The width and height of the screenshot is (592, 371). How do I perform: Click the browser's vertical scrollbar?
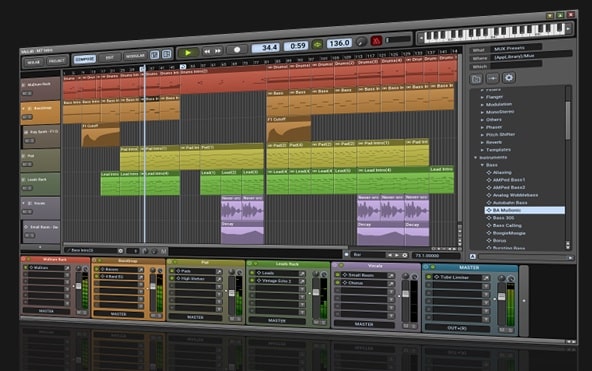click(x=567, y=121)
